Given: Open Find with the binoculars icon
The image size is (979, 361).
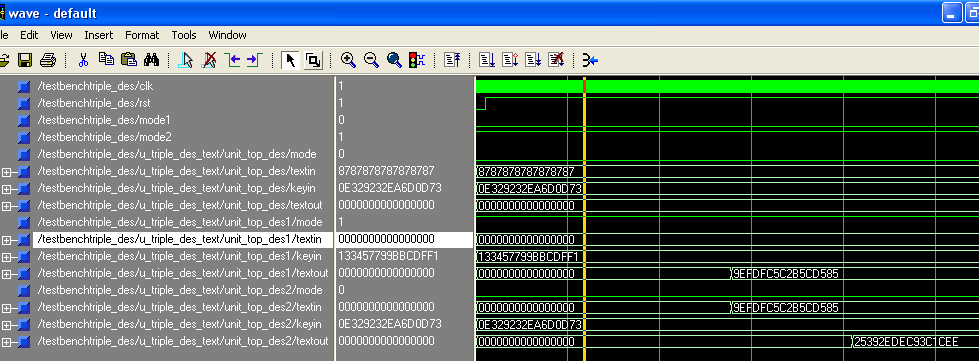Looking at the screenshot, I should point(151,60).
